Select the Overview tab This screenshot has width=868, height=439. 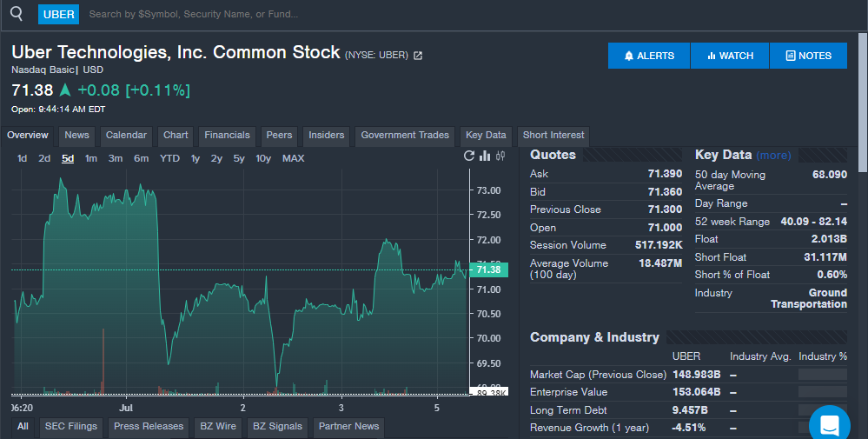pos(28,136)
